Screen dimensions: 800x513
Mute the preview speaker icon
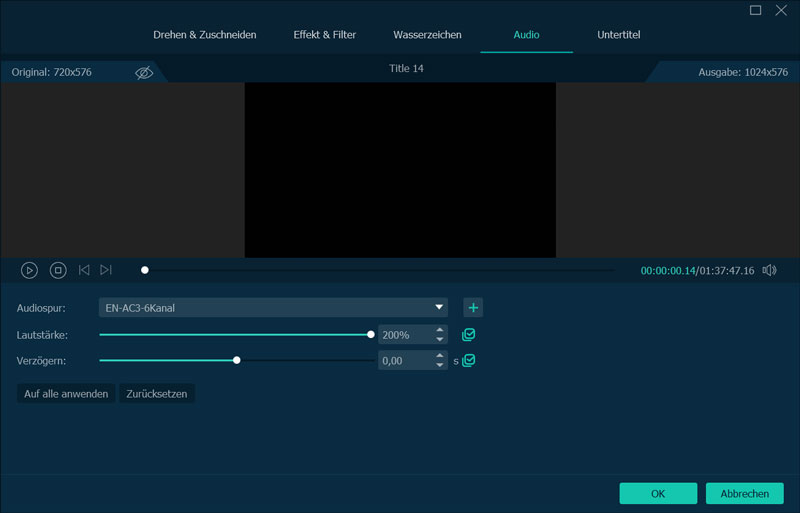pos(769,270)
